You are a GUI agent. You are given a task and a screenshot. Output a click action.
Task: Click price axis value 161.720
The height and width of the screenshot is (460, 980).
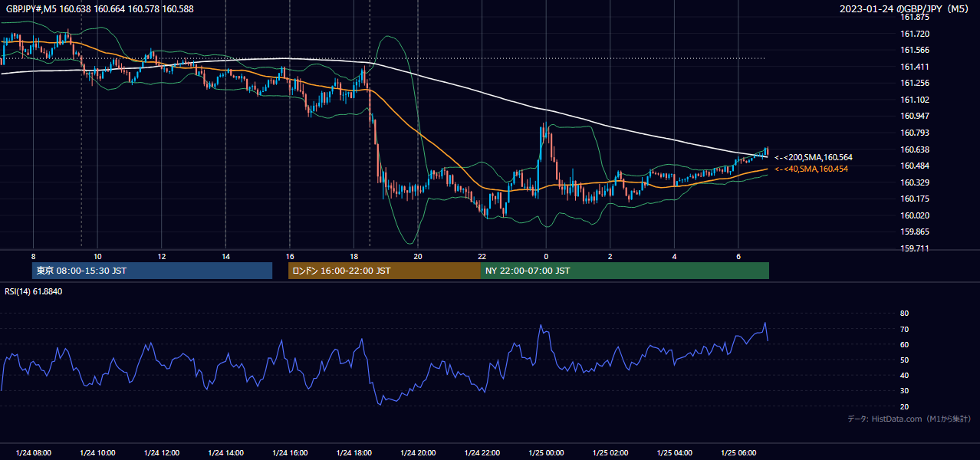(914, 34)
